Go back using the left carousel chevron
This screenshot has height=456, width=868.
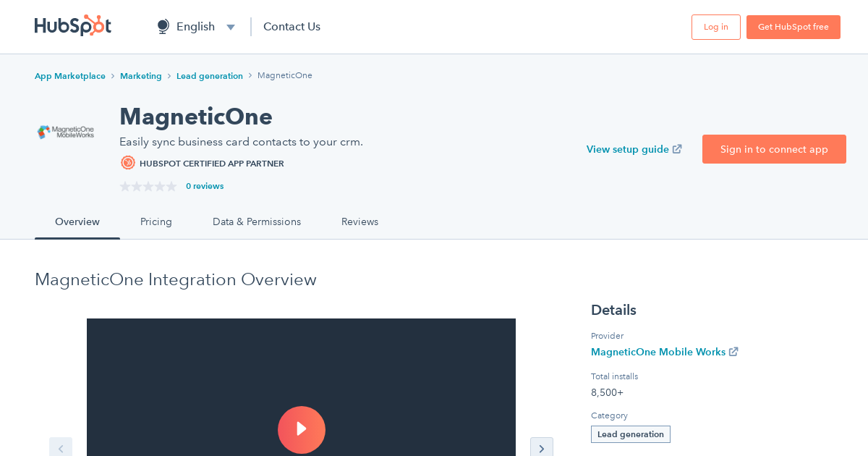pos(61,447)
